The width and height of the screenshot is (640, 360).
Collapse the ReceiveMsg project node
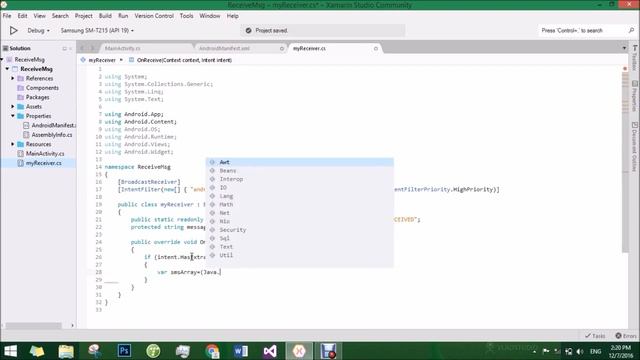[x=7, y=69]
